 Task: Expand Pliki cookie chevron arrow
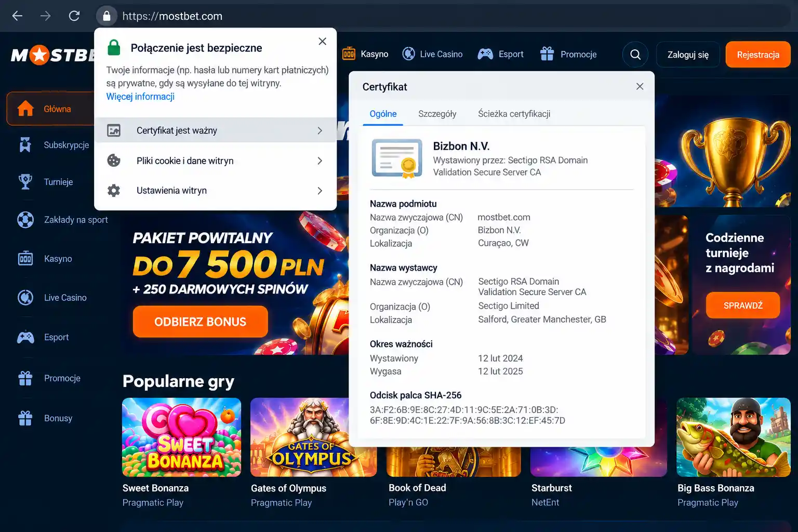[320, 161]
